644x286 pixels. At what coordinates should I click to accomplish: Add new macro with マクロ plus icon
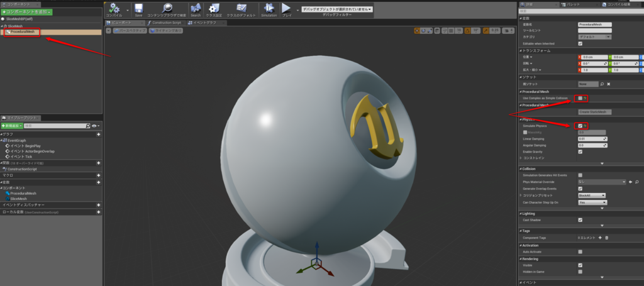pyautogui.click(x=99, y=175)
